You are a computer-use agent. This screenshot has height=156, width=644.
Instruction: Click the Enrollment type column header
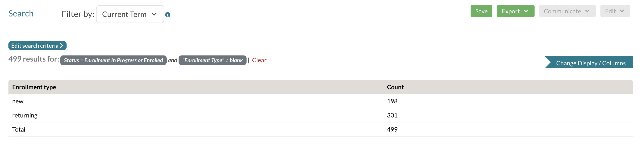click(34, 87)
